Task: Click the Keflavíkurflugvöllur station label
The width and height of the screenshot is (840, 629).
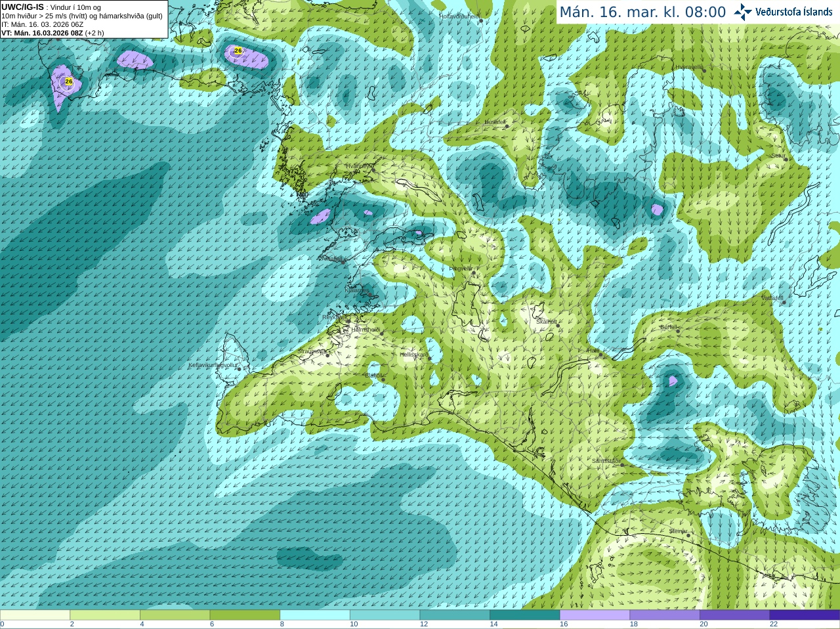Action: click(x=213, y=365)
